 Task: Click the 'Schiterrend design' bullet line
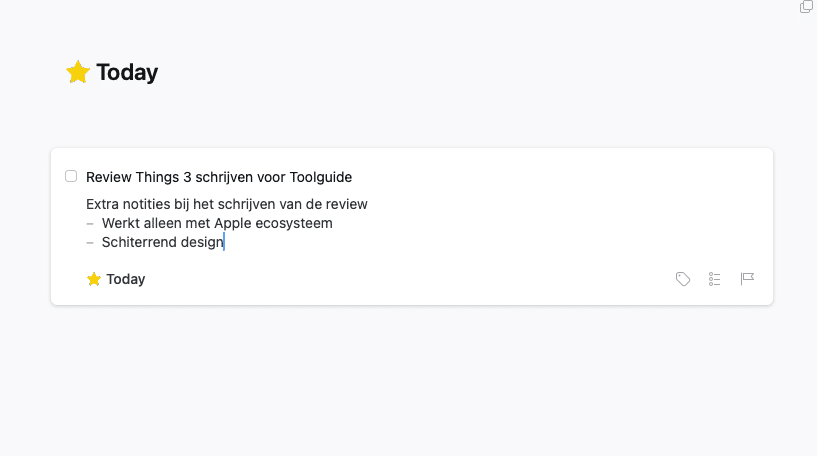pos(163,242)
